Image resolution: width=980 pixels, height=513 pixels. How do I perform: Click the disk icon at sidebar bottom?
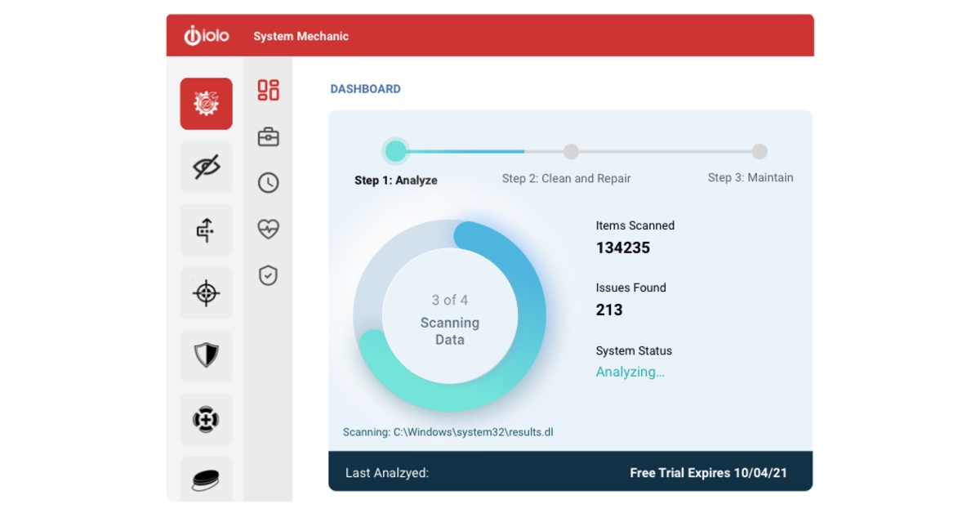tap(206, 479)
